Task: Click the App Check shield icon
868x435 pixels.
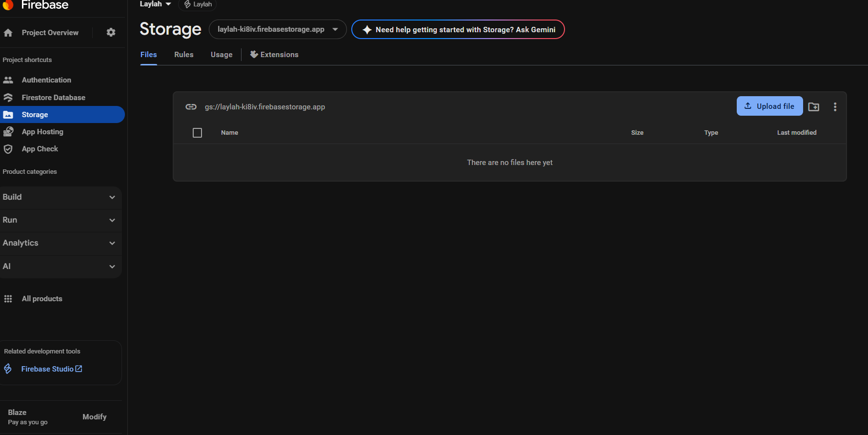Action: [x=8, y=149]
